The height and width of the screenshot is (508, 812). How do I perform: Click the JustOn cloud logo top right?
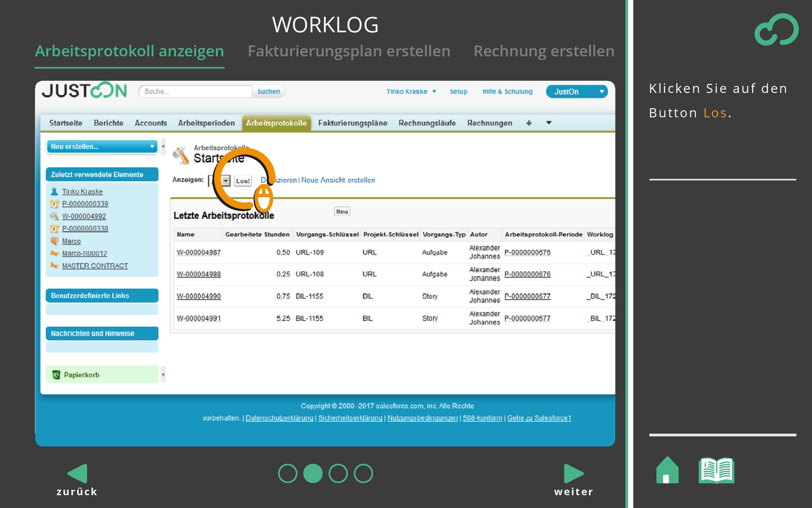776,30
